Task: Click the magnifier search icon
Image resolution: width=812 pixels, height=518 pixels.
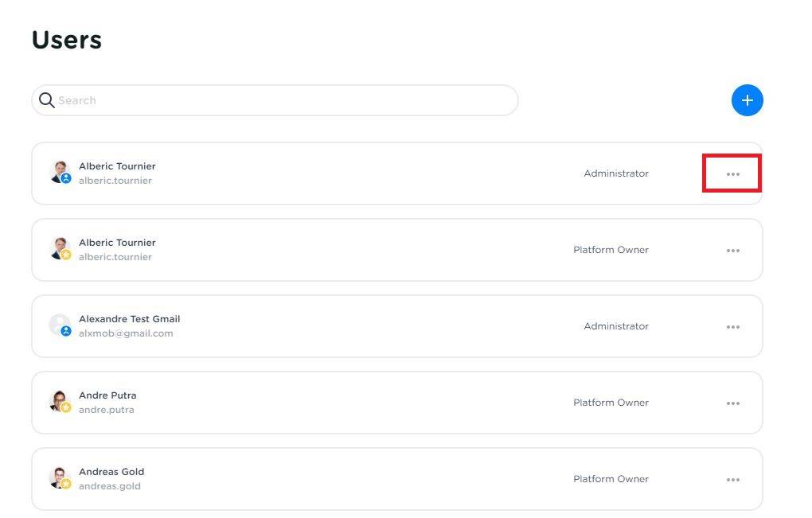Action: tap(47, 100)
